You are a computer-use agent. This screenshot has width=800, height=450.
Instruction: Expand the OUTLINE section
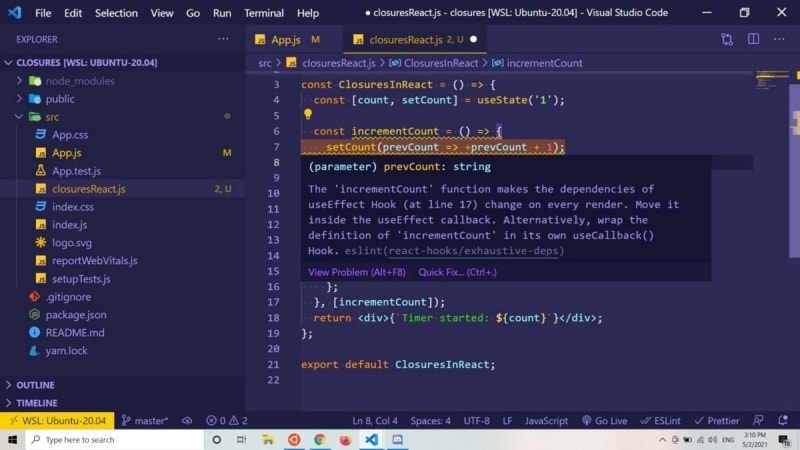tap(35, 385)
